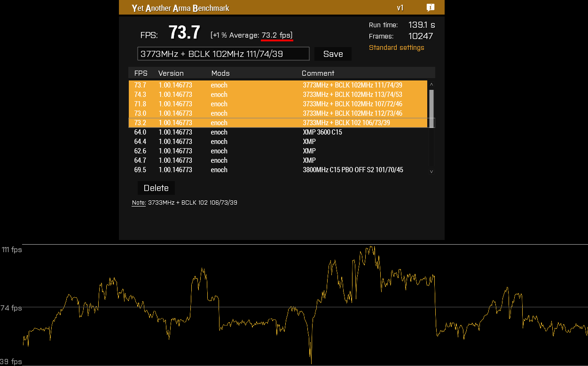
Task: Select the row with comment 3773MHz + BCLK 102MHz 111/74/39
Action: [x=278, y=85]
